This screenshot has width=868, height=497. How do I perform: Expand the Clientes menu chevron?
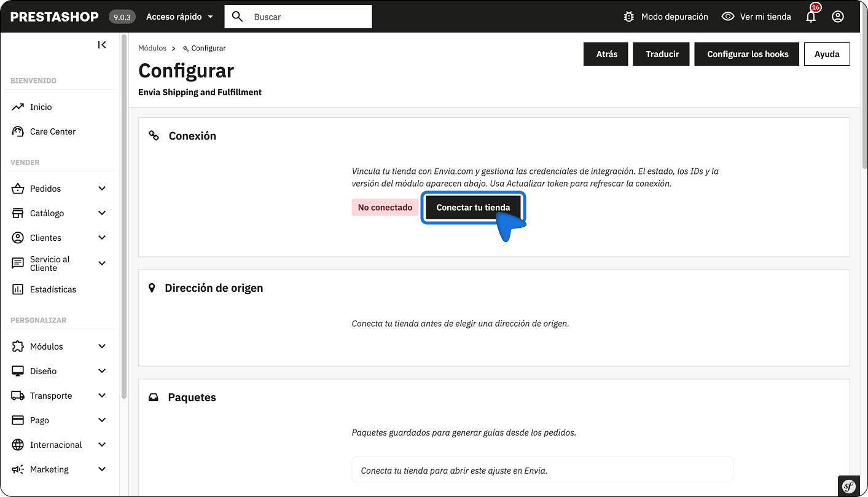pos(102,238)
